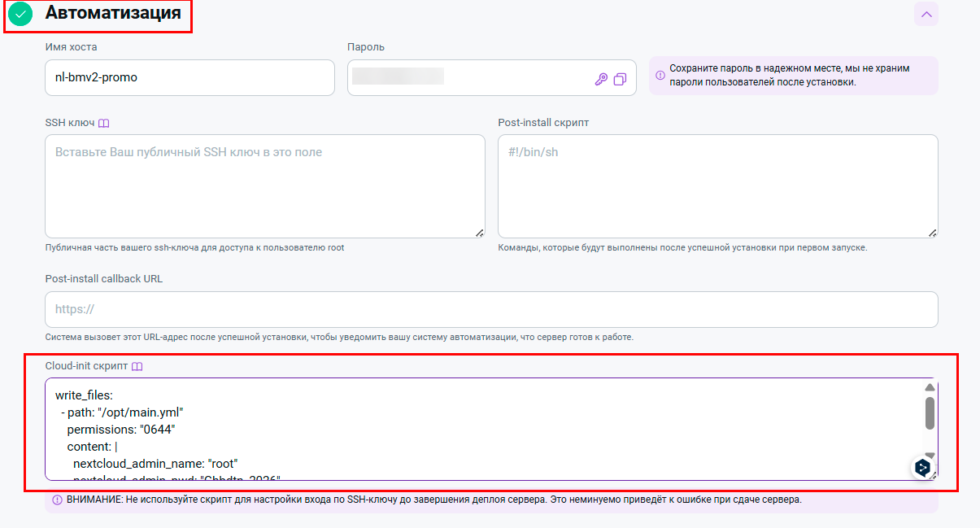
Task: Click inside the Cloud-init скрипт editor
Action: pyautogui.click(x=480, y=429)
